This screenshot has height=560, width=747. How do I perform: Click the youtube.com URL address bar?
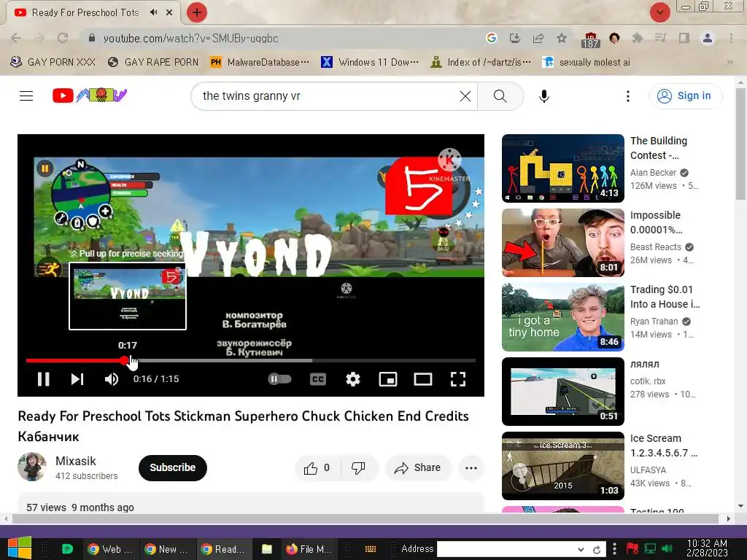point(190,38)
